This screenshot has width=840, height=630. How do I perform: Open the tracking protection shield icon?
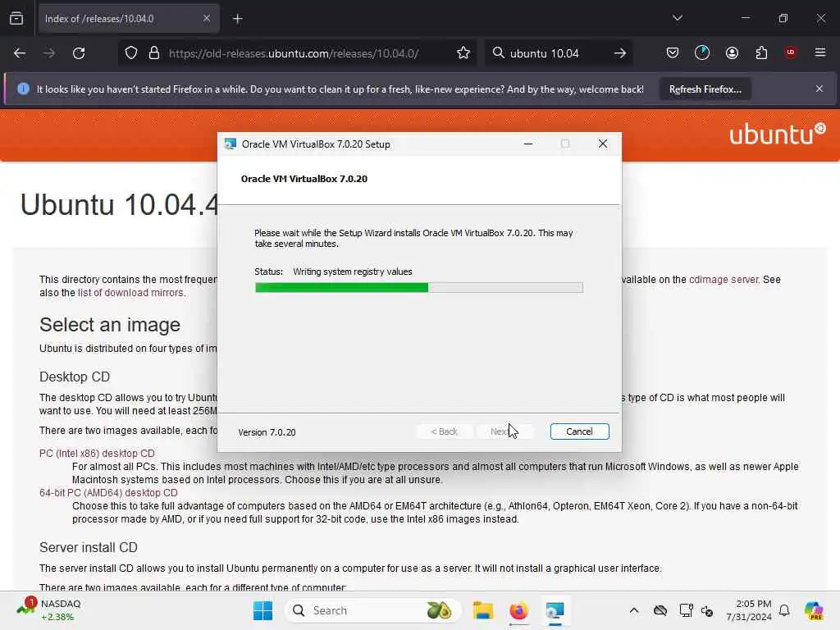coord(131,53)
